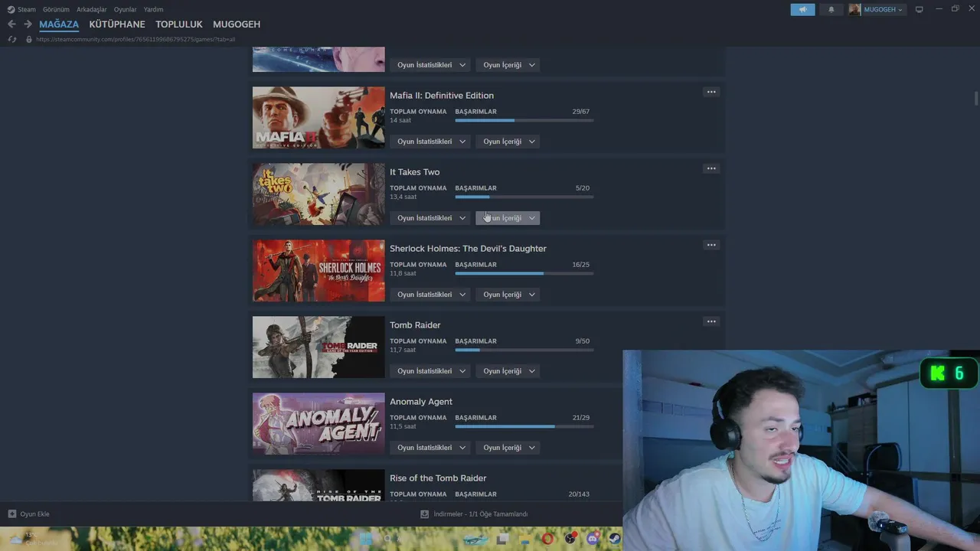Open the three-dot menu for Tomb Raider
The height and width of the screenshot is (551, 980).
[x=711, y=321]
